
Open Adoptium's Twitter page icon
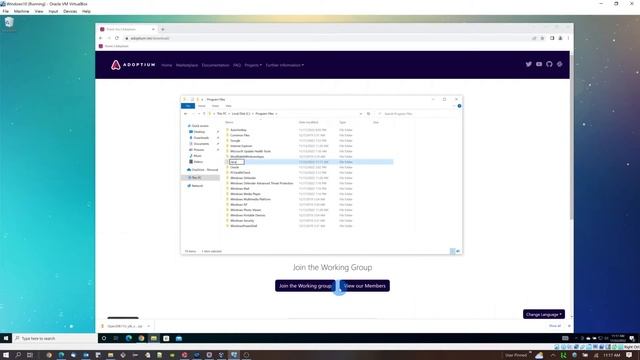pos(529,64)
